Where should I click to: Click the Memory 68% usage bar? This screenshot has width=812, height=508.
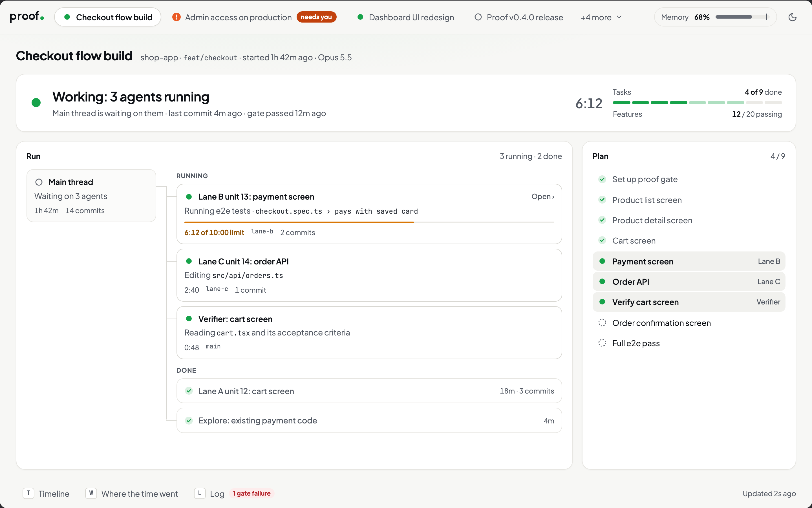(742, 17)
